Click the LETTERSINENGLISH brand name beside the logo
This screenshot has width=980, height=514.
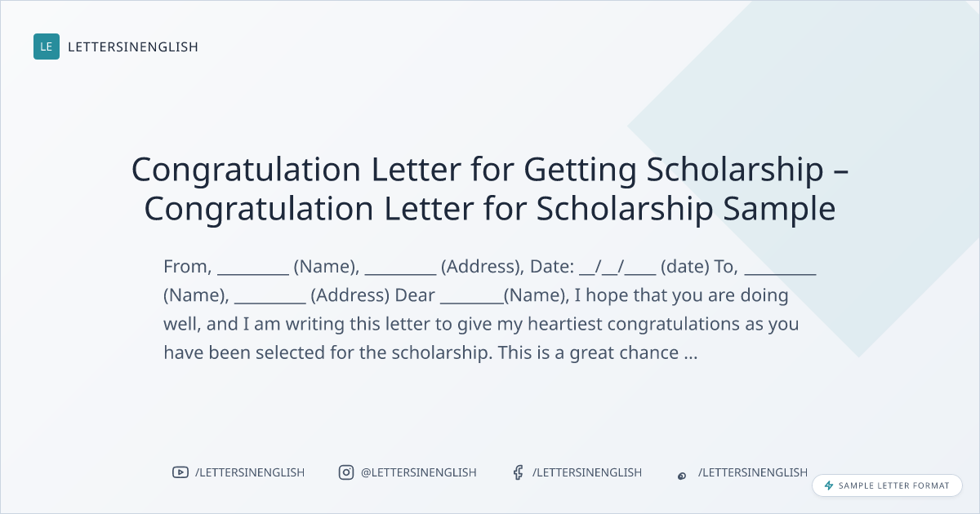coord(133,47)
